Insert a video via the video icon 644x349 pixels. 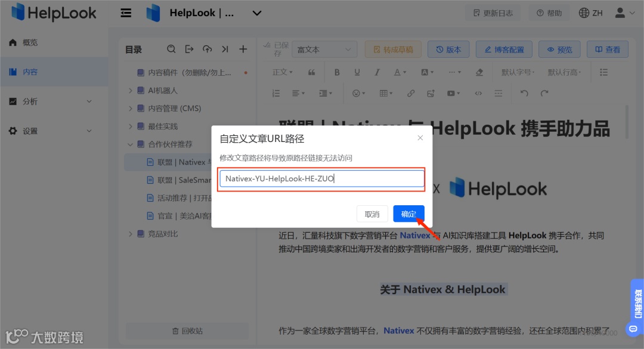(451, 92)
